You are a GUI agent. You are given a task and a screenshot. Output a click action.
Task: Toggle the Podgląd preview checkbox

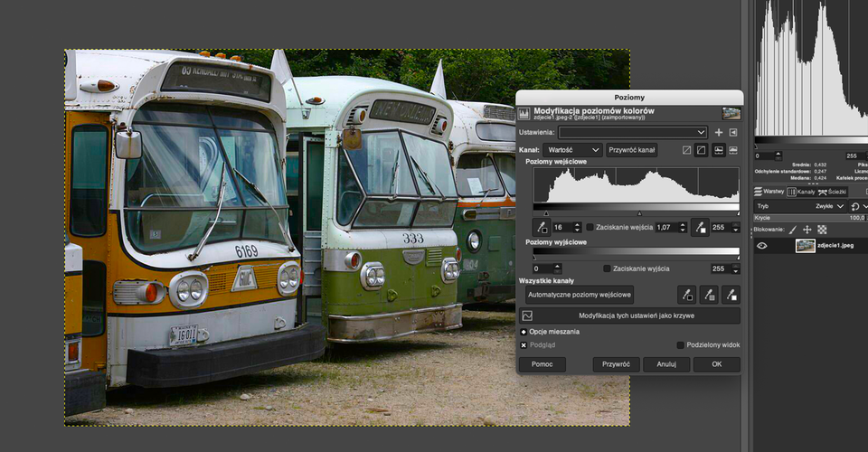(x=524, y=345)
